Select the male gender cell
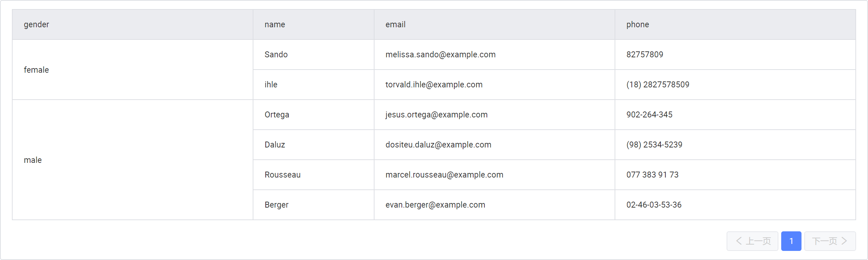The height and width of the screenshot is (260, 868). (x=33, y=160)
